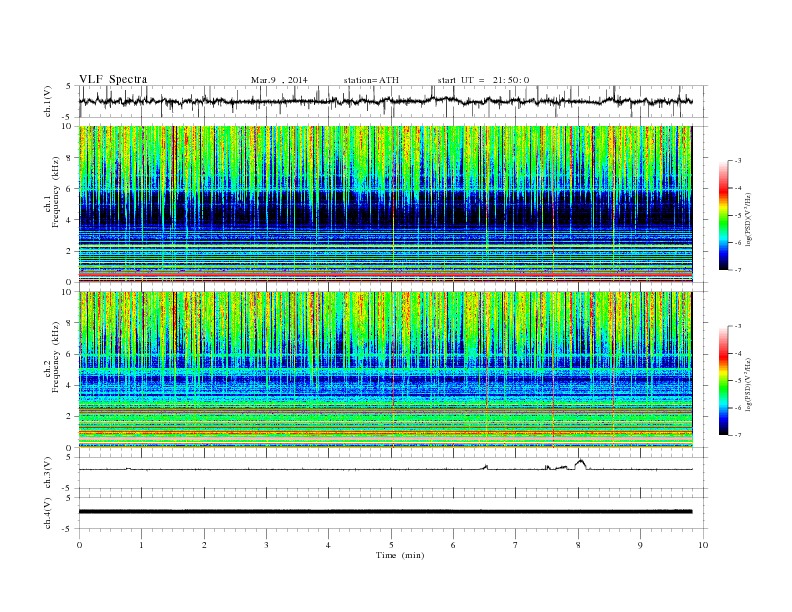The height and width of the screenshot is (612, 792).
Task: Click the log(PSD) label beside ch.2 colorbar
Action: (750, 384)
